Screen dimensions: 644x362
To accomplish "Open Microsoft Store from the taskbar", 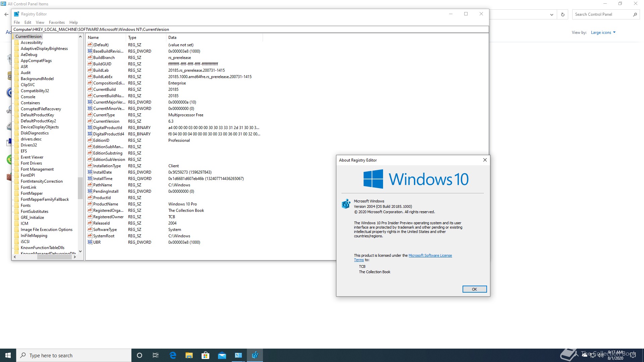I will [206, 355].
